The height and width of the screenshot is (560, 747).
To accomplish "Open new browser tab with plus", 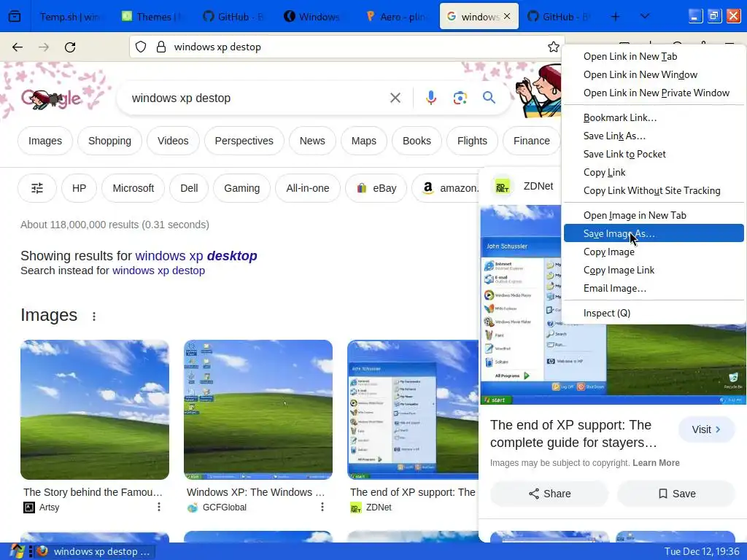I will (x=615, y=17).
